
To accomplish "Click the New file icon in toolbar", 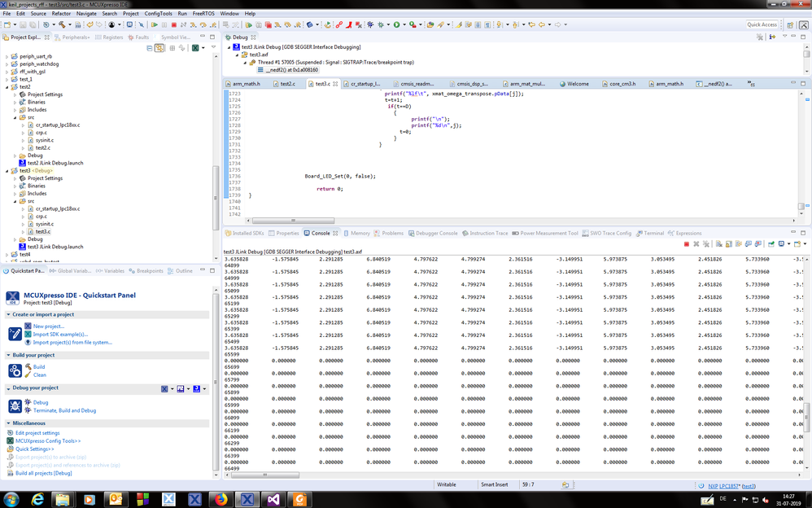I will [x=7, y=24].
